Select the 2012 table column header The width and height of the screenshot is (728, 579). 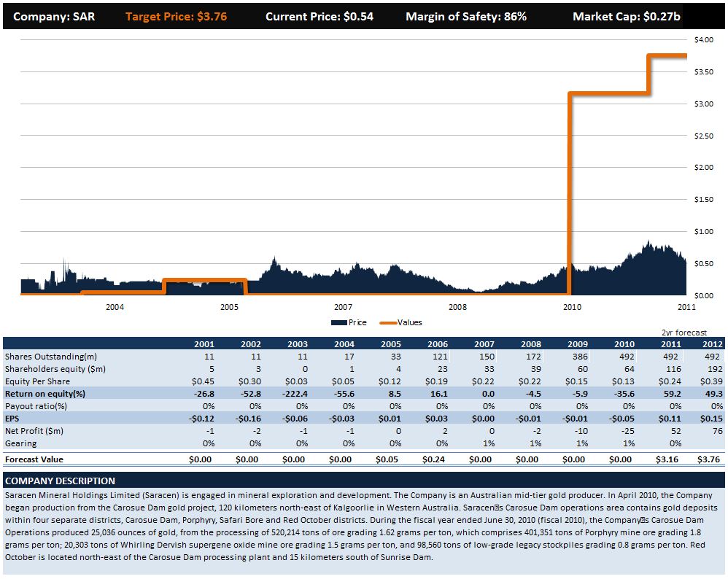point(713,344)
